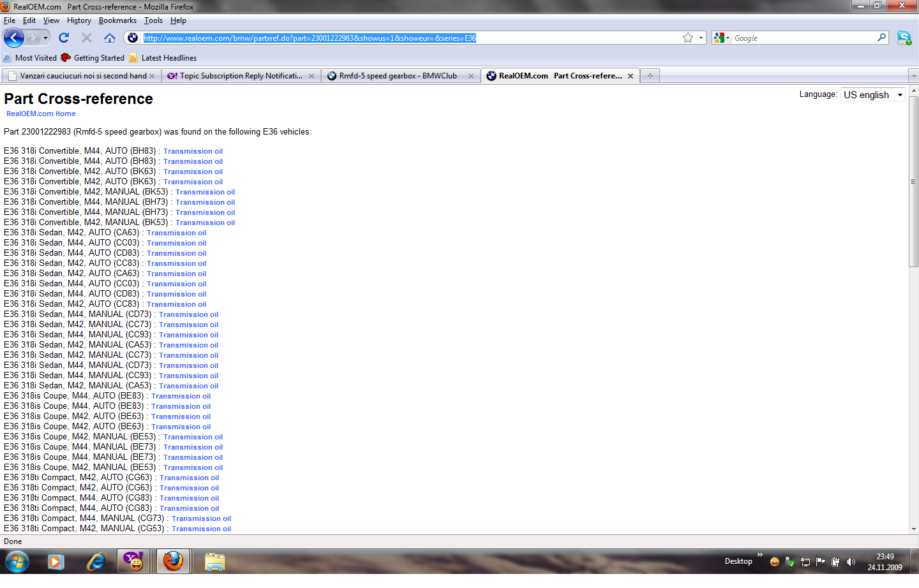
Task: Open a new tab with the plus button
Action: pyautogui.click(x=650, y=76)
